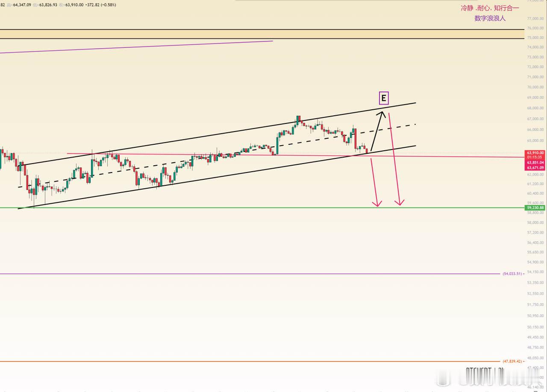Click the 72,000.00 price axis label

tap(536, 67)
